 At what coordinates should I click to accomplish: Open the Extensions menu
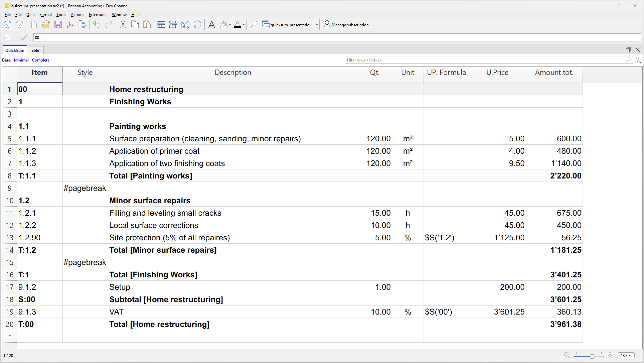(98, 15)
